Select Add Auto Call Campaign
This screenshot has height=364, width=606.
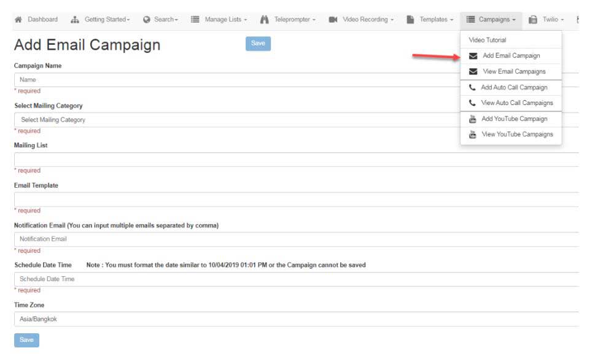tap(513, 88)
